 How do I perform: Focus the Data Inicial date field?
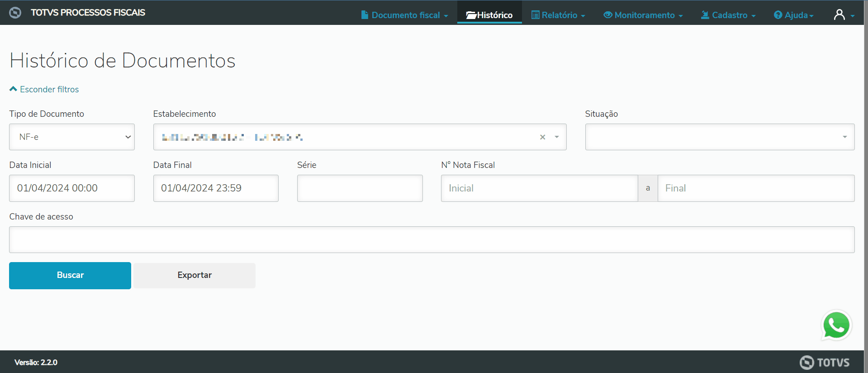pyautogui.click(x=72, y=188)
